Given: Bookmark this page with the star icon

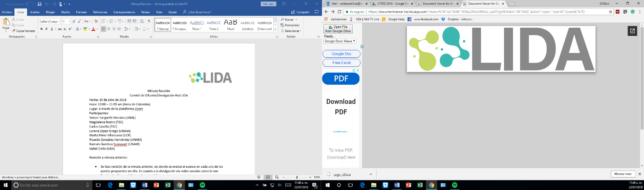Looking at the screenshot, I should (610, 12).
